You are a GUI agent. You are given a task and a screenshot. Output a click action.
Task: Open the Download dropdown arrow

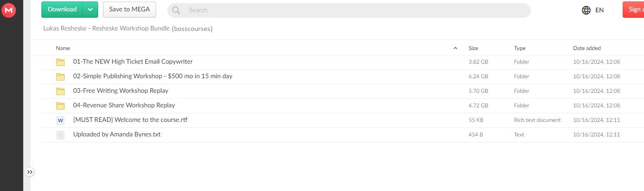tap(90, 10)
